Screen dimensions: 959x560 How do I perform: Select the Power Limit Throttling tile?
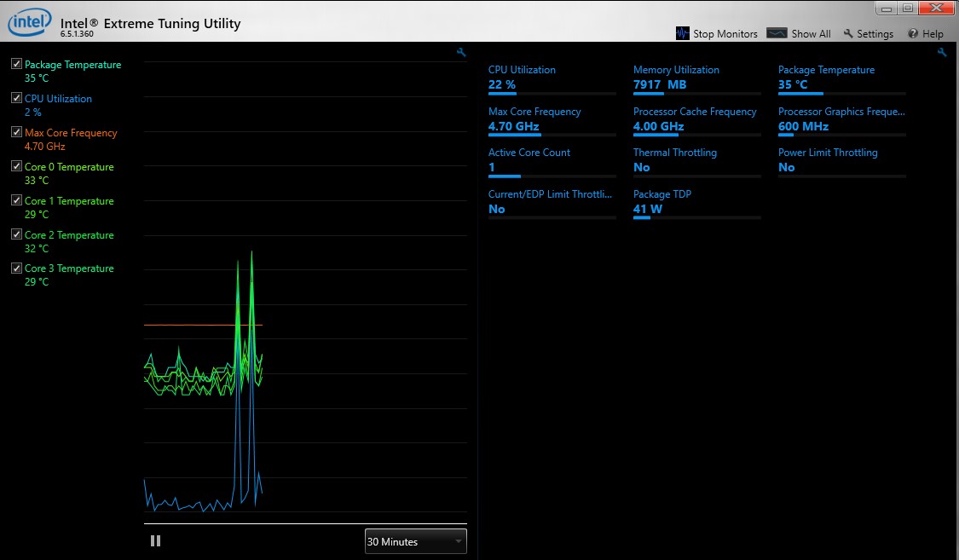pyautogui.click(x=841, y=162)
